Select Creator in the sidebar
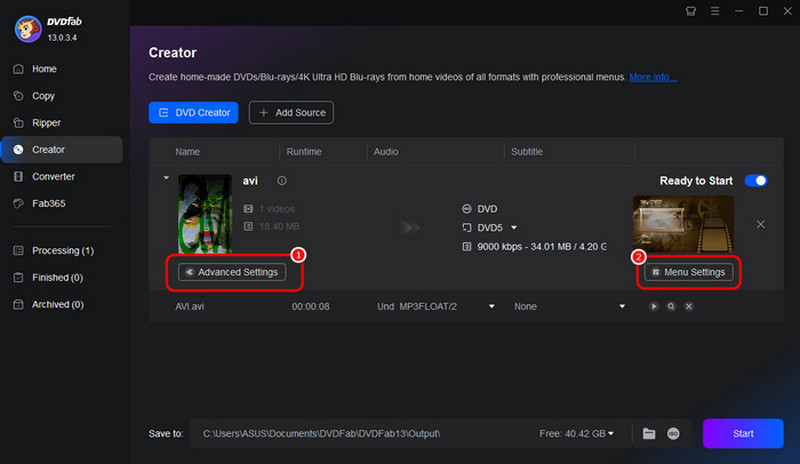 coord(61,150)
